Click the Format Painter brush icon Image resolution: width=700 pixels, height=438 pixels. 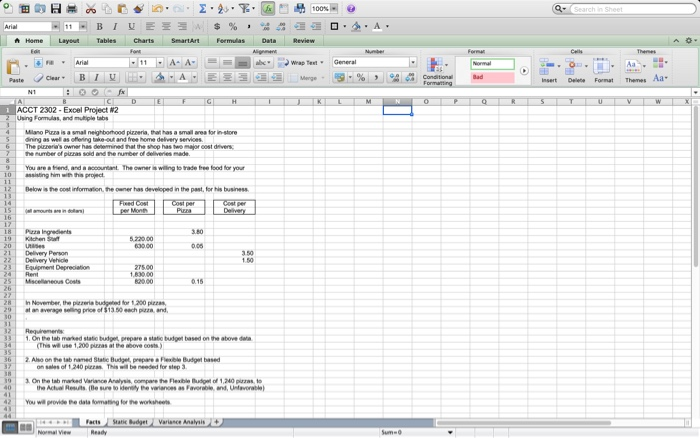pyautogui.click(x=138, y=8)
